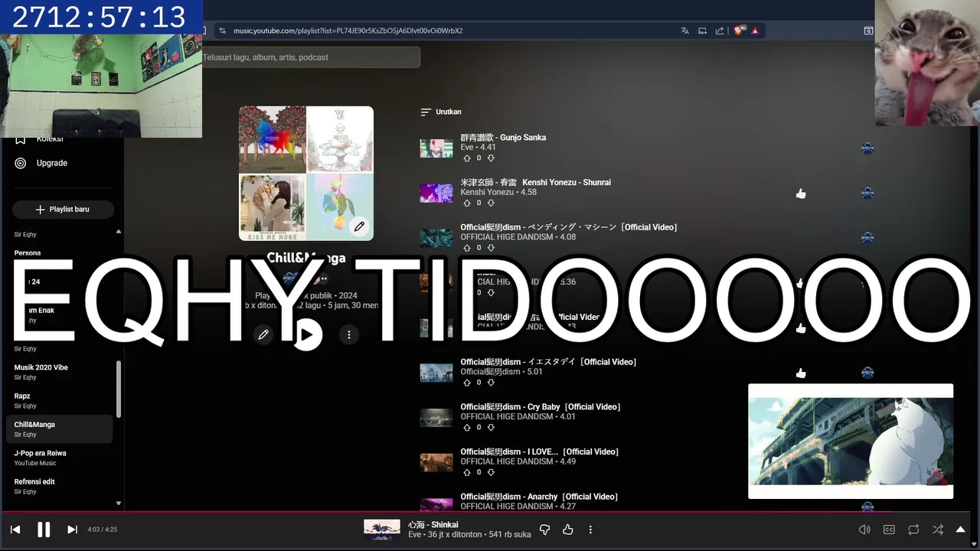Click the adder avatar on イエスタデイ row
This screenshot has height=551, width=980.
867,373
